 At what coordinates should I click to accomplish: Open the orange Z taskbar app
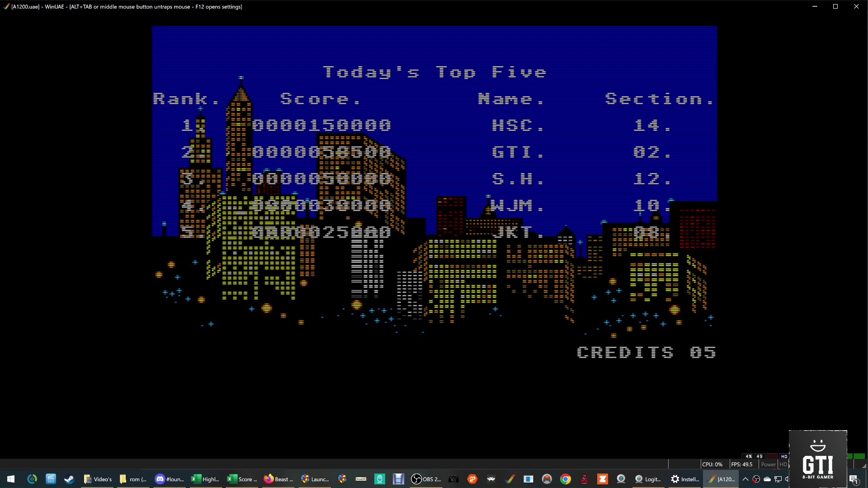(x=603, y=479)
